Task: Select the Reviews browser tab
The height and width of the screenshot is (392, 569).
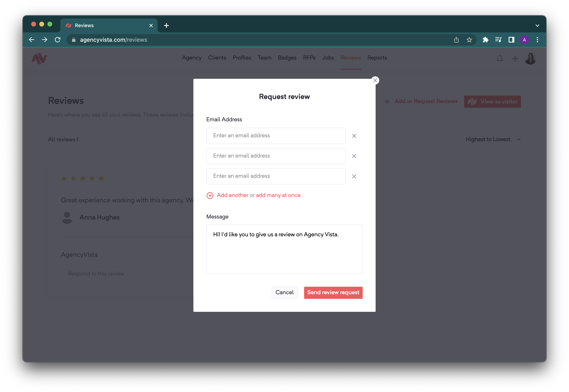Action: coord(109,26)
